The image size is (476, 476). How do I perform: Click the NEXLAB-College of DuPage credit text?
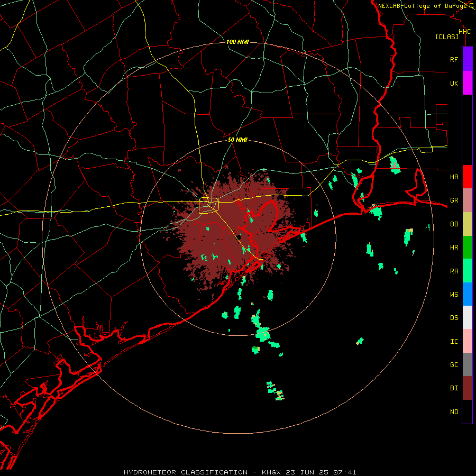[x=422, y=6]
